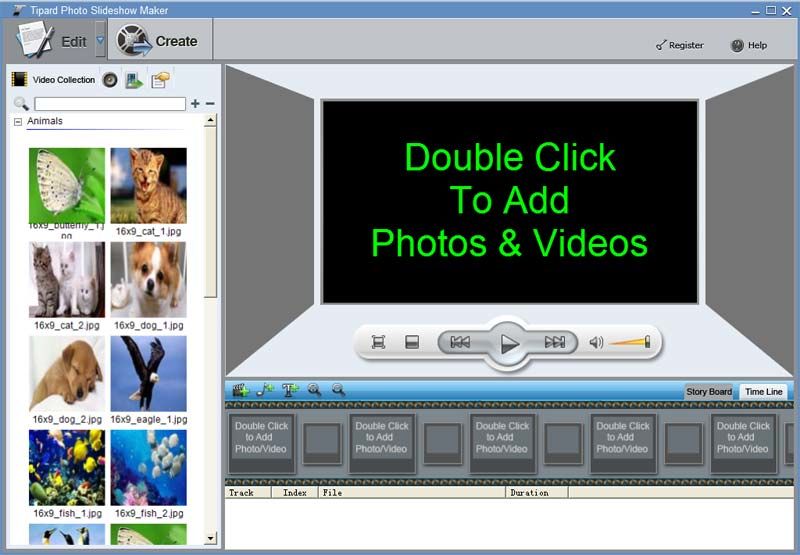800x555 pixels.
Task: Click the File column header
Action: tap(412, 493)
